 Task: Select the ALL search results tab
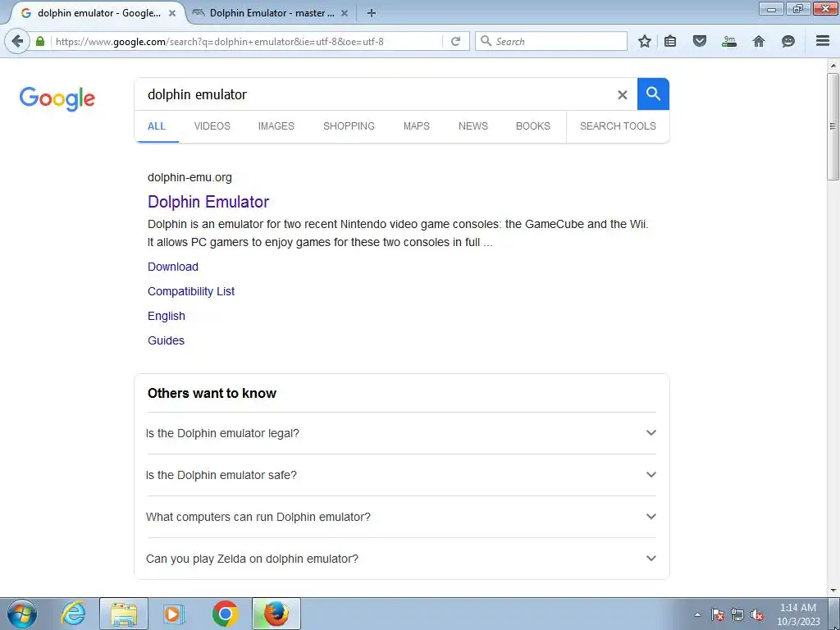(x=157, y=126)
